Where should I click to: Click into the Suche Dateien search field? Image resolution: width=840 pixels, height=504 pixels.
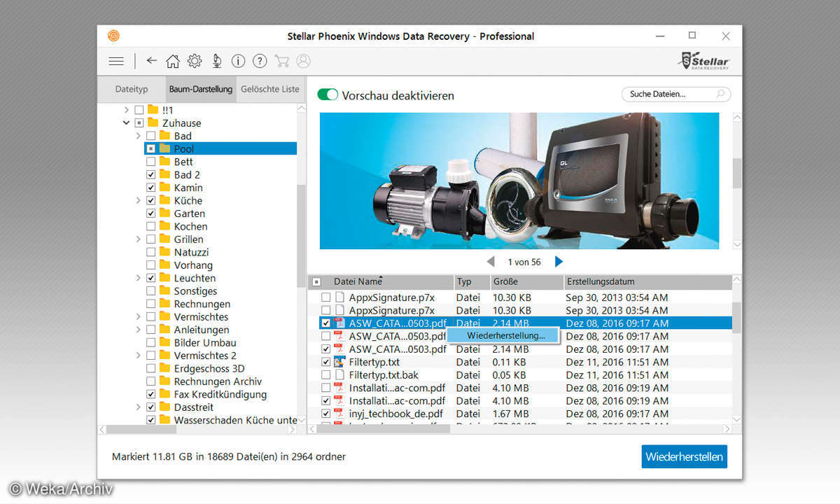click(675, 94)
